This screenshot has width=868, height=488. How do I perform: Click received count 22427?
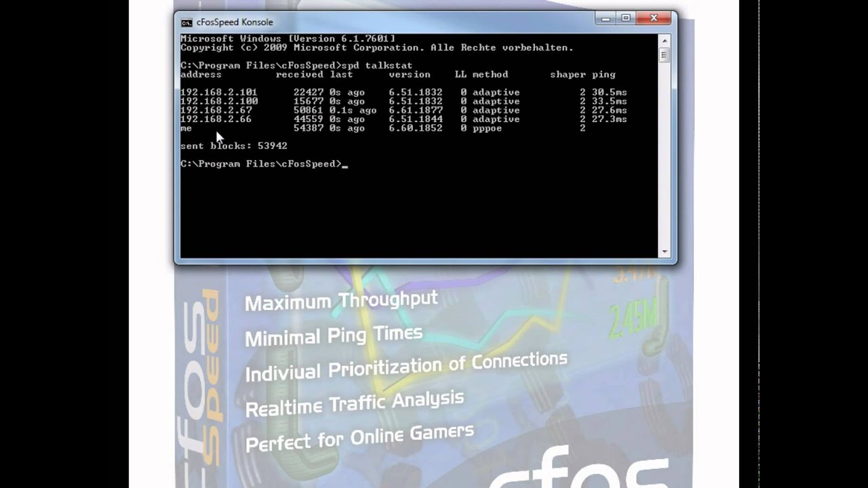309,92
